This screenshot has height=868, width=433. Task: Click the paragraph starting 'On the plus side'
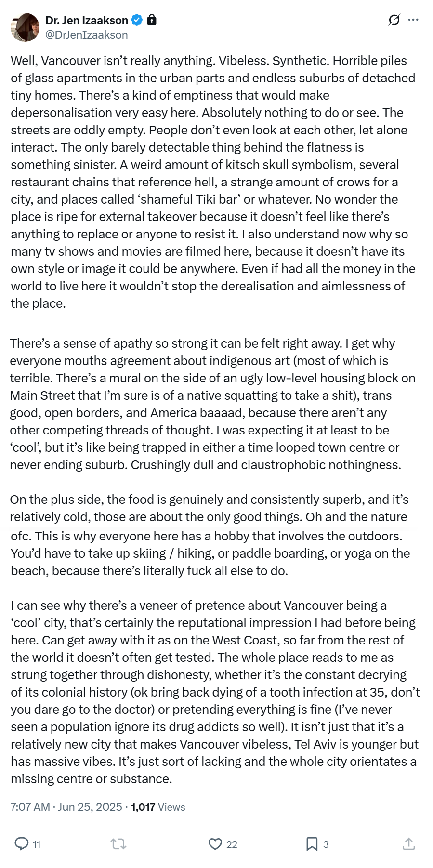point(210,535)
